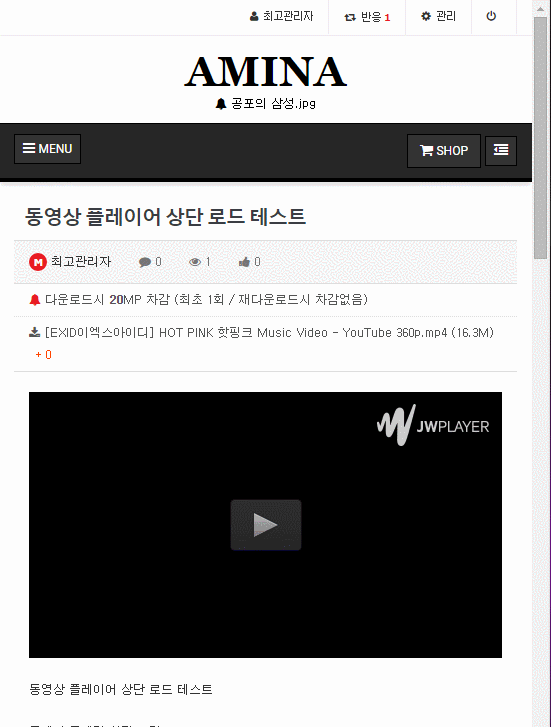Open the SHOP cart button
The image size is (551, 727).
(444, 151)
